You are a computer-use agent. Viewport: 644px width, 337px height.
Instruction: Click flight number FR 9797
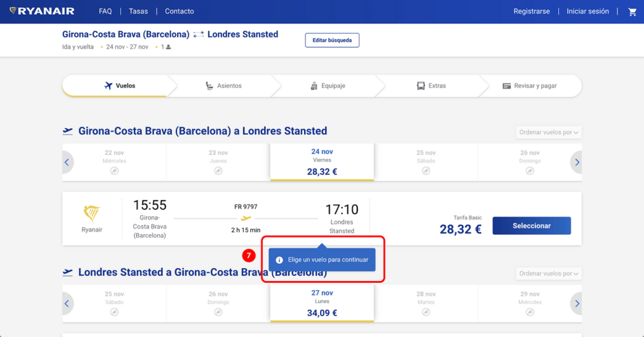point(245,207)
